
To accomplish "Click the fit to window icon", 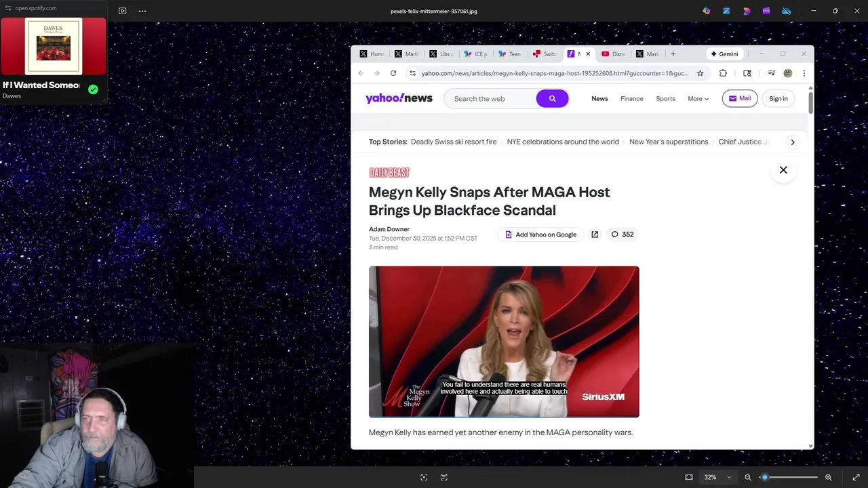I will pos(689,477).
